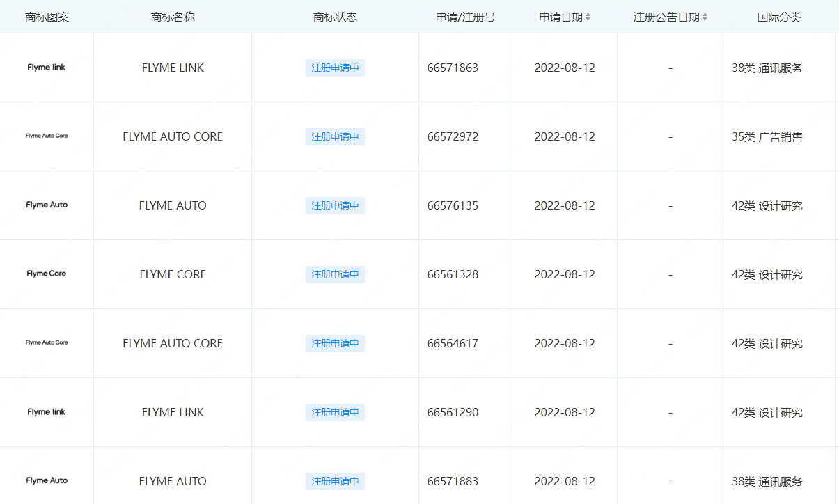Open Flyme Auto Core logo in 66572972 row
Image resolution: width=839 pixels, height=504 pixels.
[47, 136]
